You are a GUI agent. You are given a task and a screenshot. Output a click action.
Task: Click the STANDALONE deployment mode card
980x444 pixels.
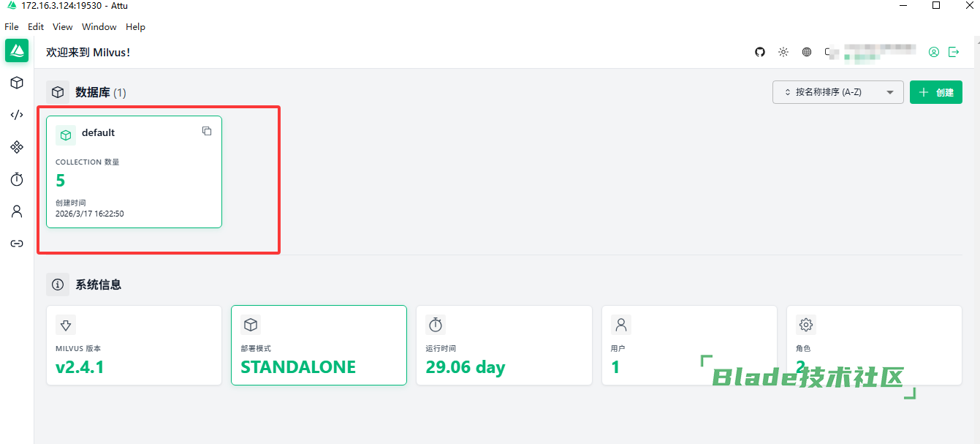319,345
